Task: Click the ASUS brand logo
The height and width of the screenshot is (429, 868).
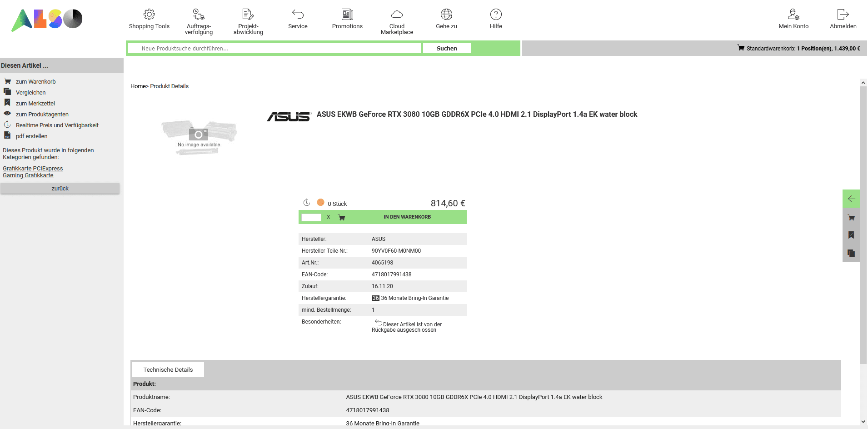Action: pyautogui.click(x=289, y=117)
